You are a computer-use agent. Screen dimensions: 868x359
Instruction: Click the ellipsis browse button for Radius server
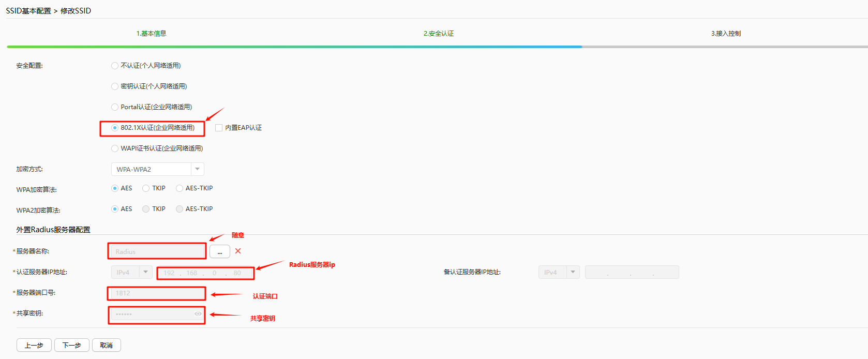[219, 252]
